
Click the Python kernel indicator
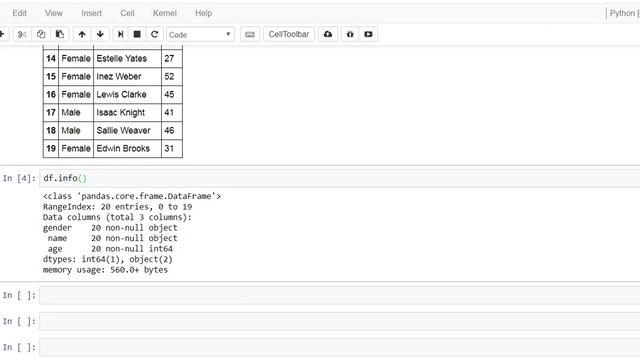click(x=624, y=13)
